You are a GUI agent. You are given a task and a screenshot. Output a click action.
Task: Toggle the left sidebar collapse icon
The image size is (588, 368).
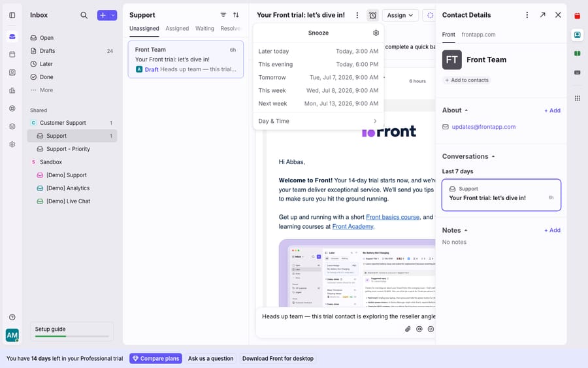pos(12,15)
